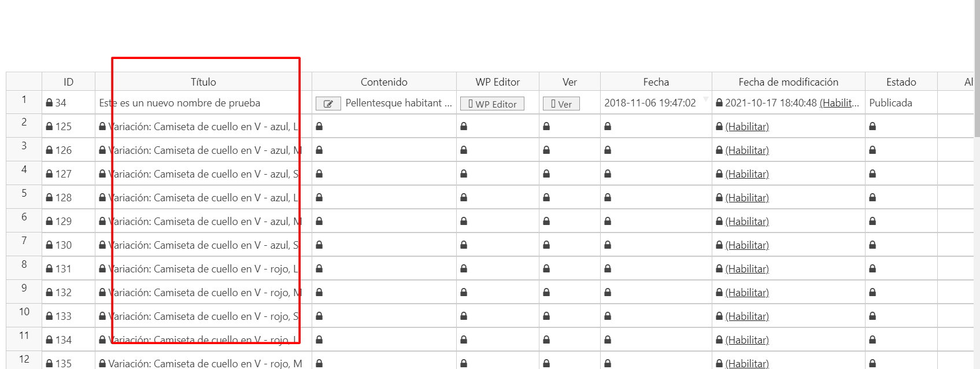Click lock icon in Estado column of row 2
Viewport: 980px width, 369px height.
point(872,126)
